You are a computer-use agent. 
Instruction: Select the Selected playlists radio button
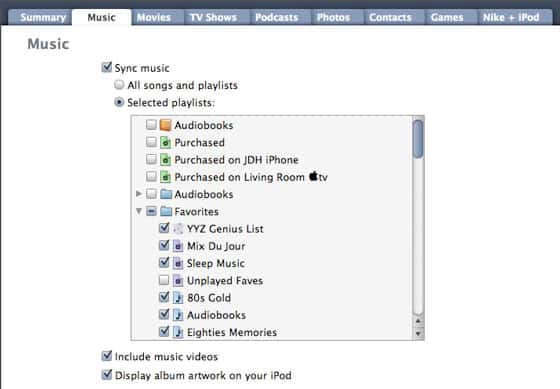pyautogui.click(x=119, y=103)
